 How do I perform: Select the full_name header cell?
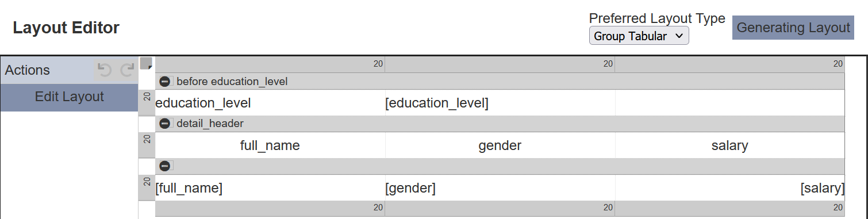270,145
